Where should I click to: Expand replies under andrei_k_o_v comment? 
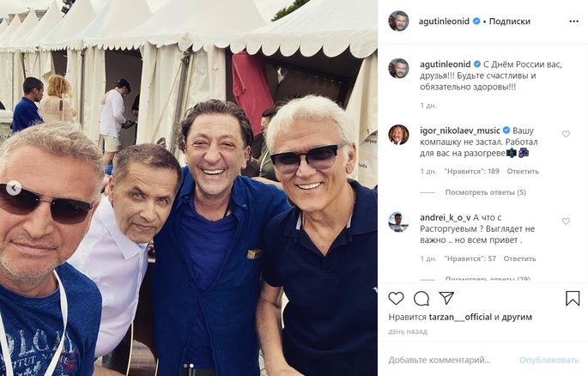tap(488, 279)
